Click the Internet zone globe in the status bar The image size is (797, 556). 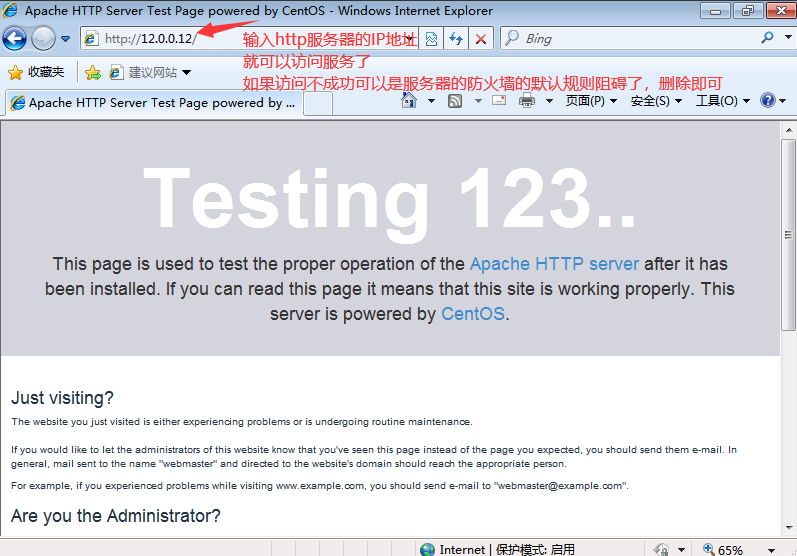click(x=427, y=549)
